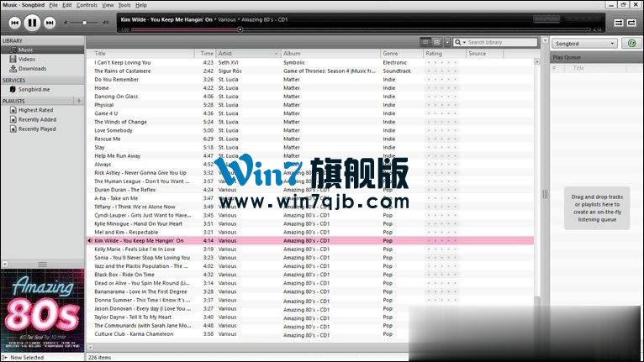Viewport: 644px width, 362px height.
Task: Click the sidebar collapse grip above artwork
Action: pos(42,265)
